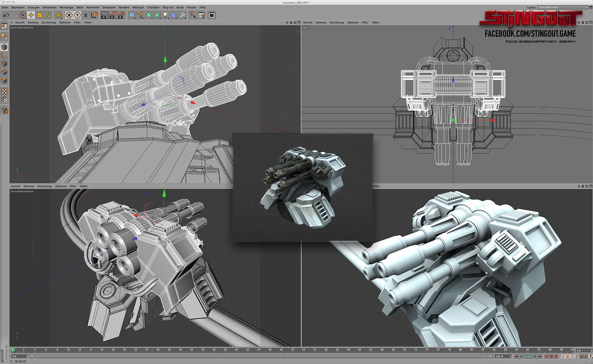Select the Move tool
The width and height of the screenshot is (593, 364).
[31, 15]
